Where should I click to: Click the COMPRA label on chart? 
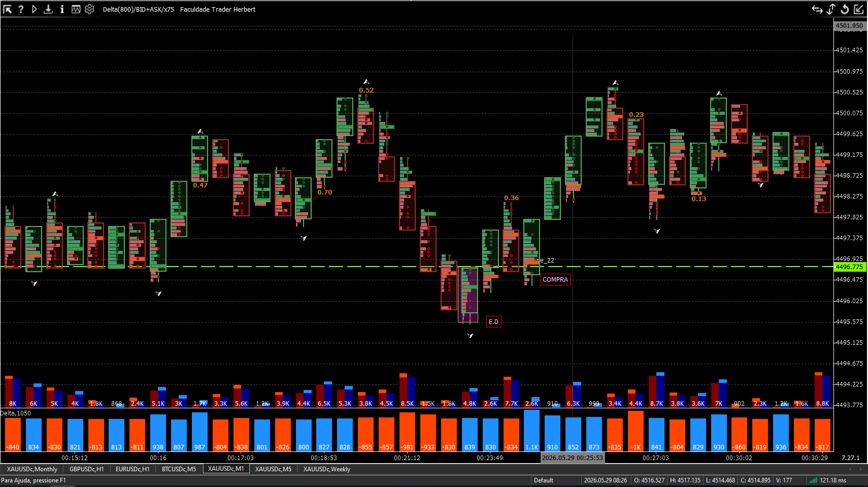click(x=555, y=280)
